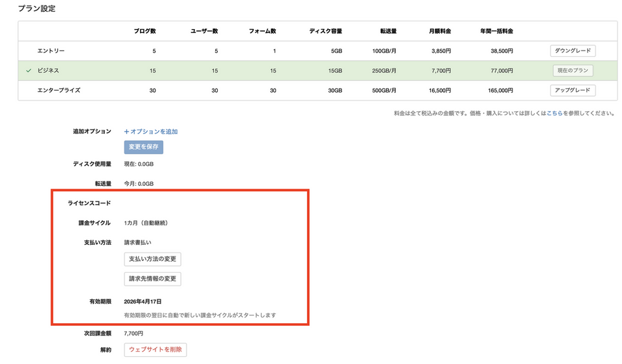The width and height of the screenshot is (622, 364).
Task: Click the +オプションを追加 link
Action: (x=150, y=131)
